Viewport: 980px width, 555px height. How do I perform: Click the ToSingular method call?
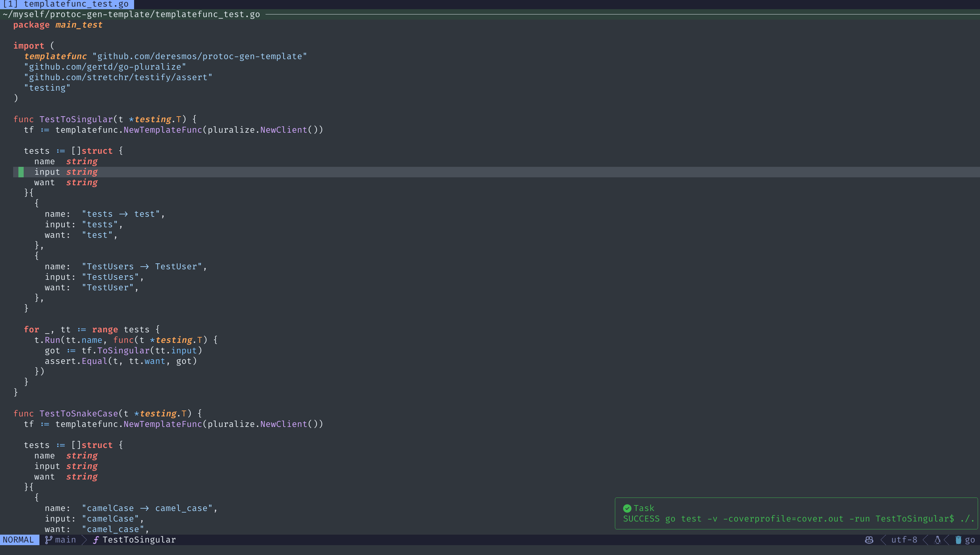(123, 351)
